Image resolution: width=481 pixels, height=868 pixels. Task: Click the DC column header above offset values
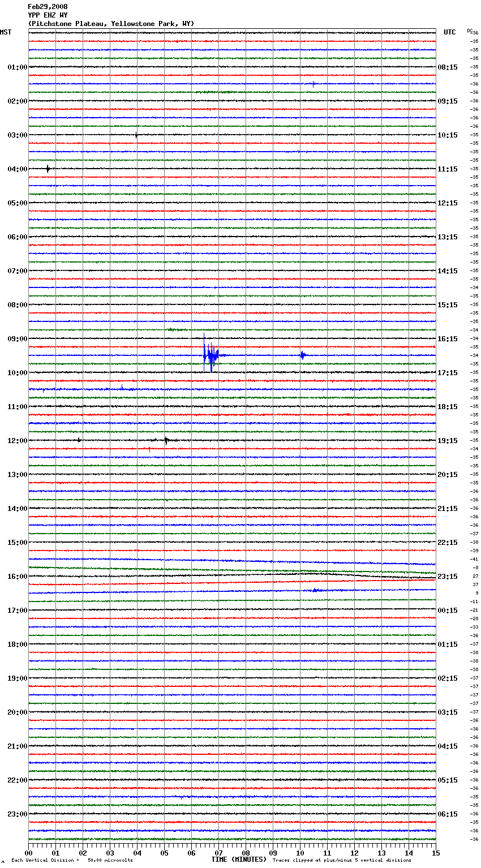(x=470, y=31)
